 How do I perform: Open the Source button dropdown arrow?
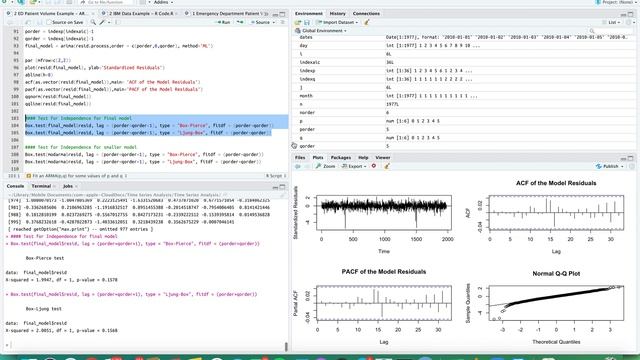(274, 22)
